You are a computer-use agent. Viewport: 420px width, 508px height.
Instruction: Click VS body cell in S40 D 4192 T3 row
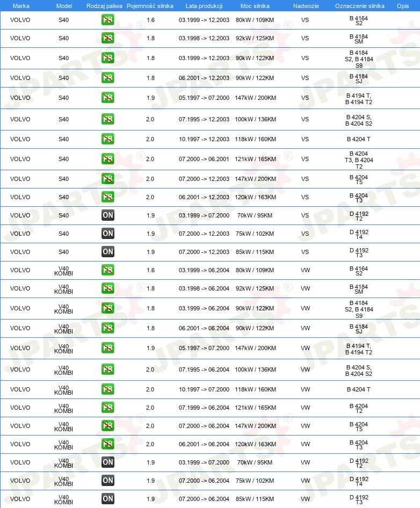point(305,252)
